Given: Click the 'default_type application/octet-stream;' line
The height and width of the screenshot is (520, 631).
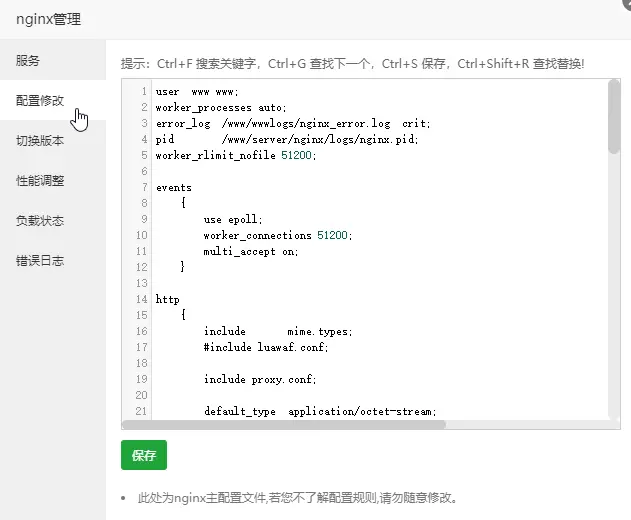Looking at the screenshot, I should pos(320,411).
